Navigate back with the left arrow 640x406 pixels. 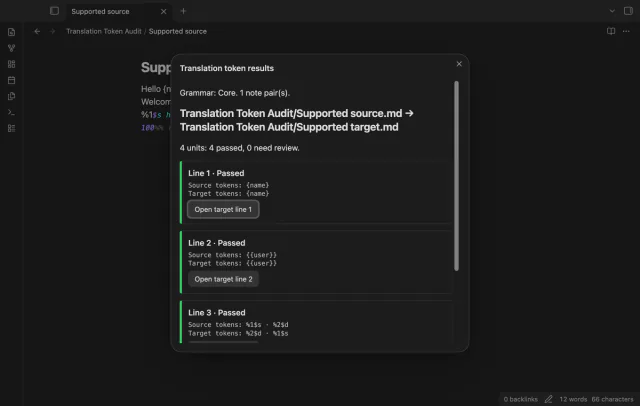pyautogui.click(x=37, y=31)
